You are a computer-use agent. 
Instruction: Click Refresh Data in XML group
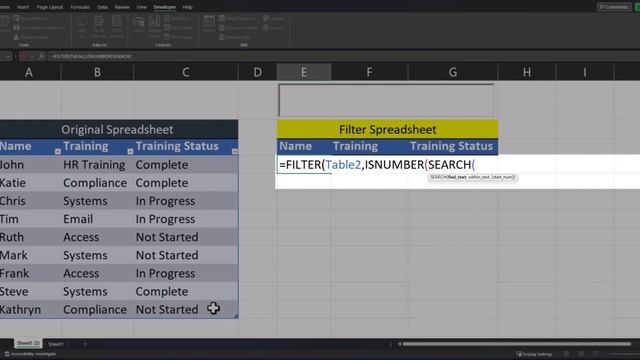pyautogui.click(x=235, y=37)
